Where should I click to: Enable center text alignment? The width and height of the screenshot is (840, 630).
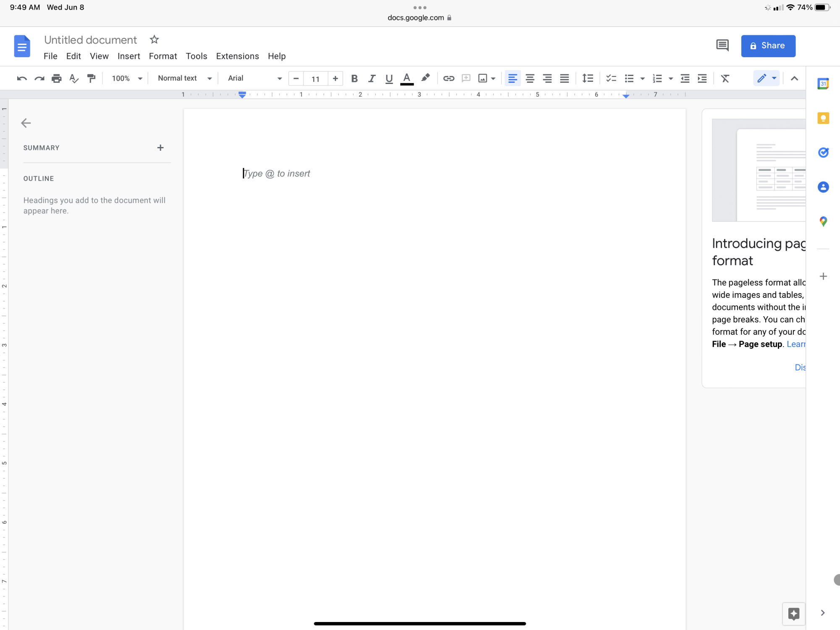[530, 78]
